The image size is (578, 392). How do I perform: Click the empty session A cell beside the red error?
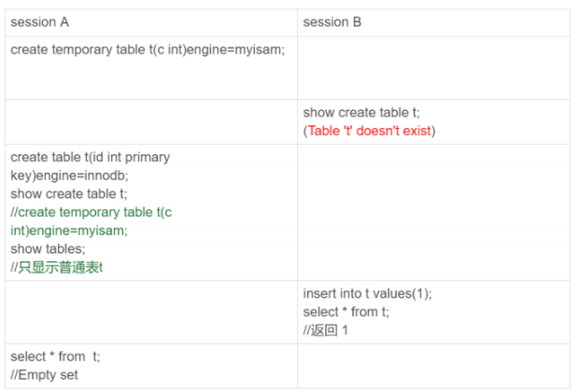[x=150, y=121]
